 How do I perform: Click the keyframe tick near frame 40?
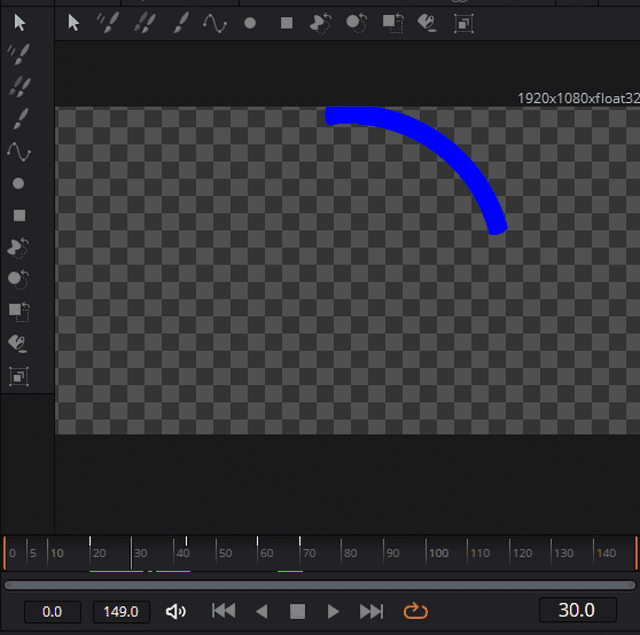(x=186, y=541)
